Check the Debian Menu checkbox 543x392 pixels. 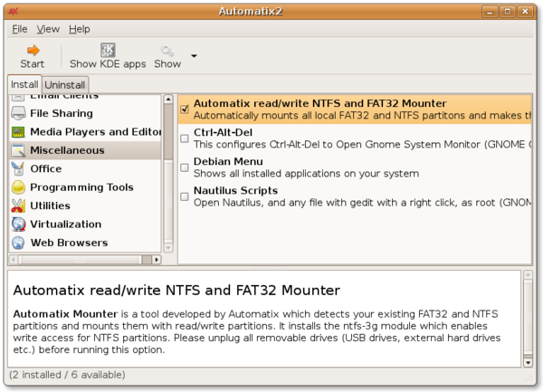(x=185, y=167)
